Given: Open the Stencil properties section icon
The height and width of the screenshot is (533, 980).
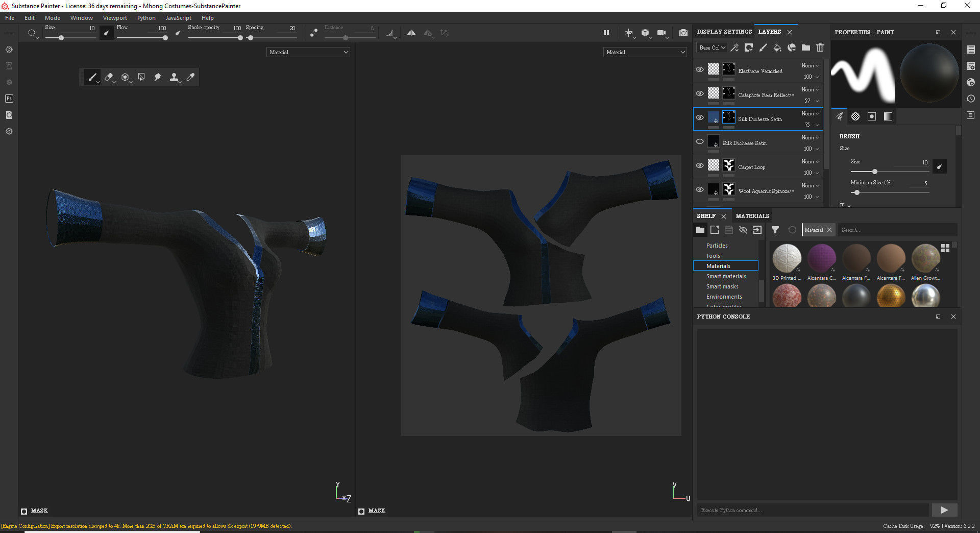Looking at the screenshot, I should pyautogui.click(x=872, y=116).
